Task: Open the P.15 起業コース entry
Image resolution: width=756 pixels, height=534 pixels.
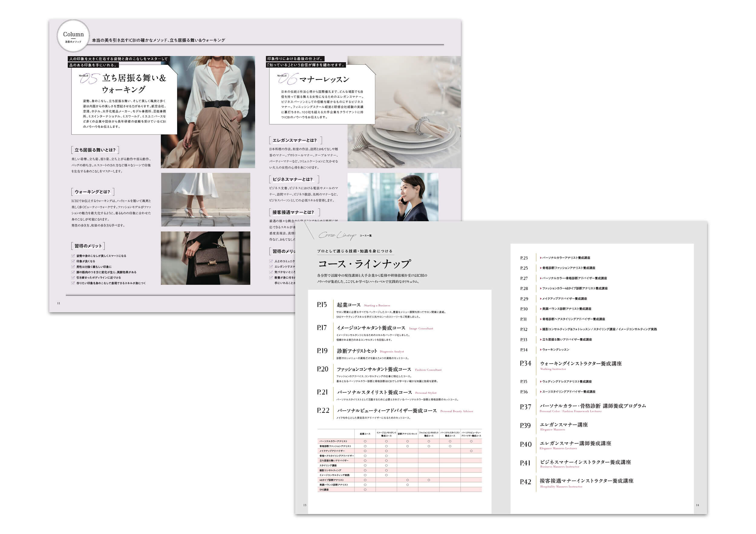Action: (349, 305)
